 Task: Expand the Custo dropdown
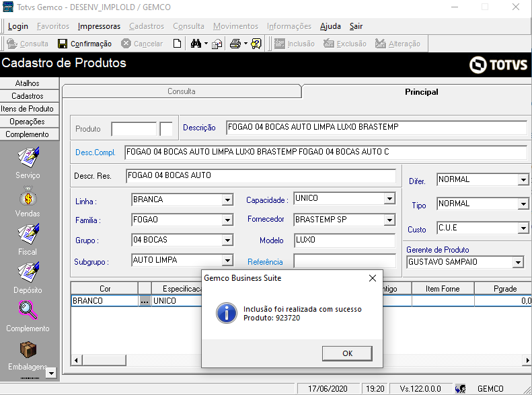pos(523,228)
